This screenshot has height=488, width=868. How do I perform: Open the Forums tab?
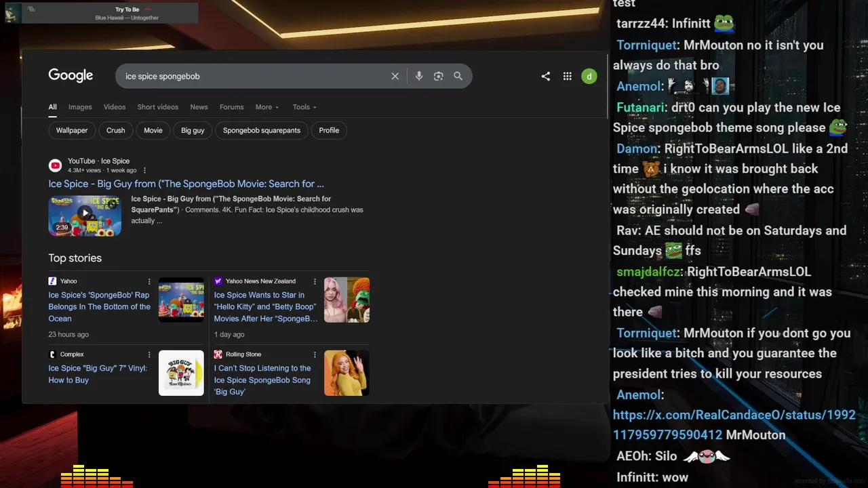pos(231,107)
